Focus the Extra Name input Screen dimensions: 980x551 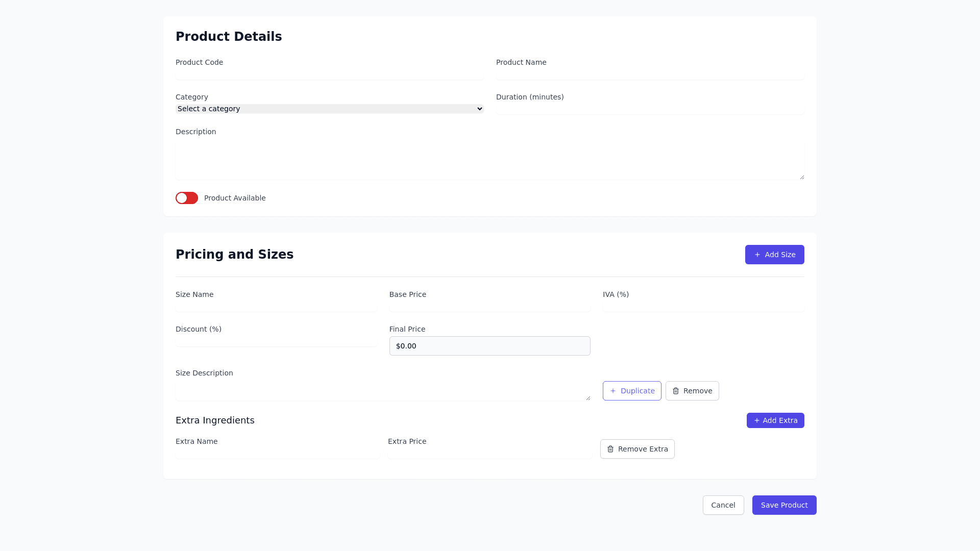[277, 453]
